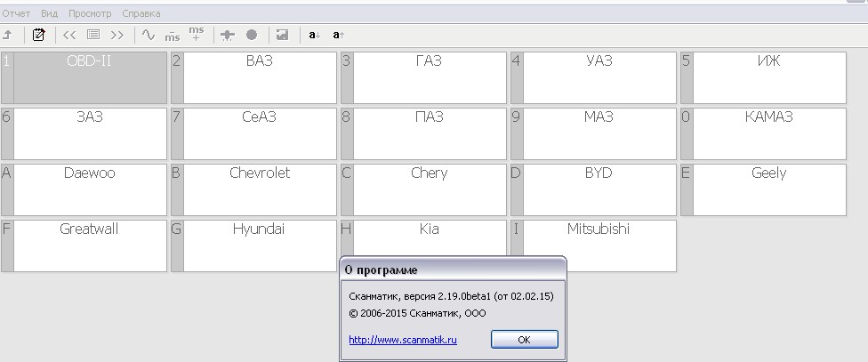Select the ЗАЗ tile

coord(84,133)
